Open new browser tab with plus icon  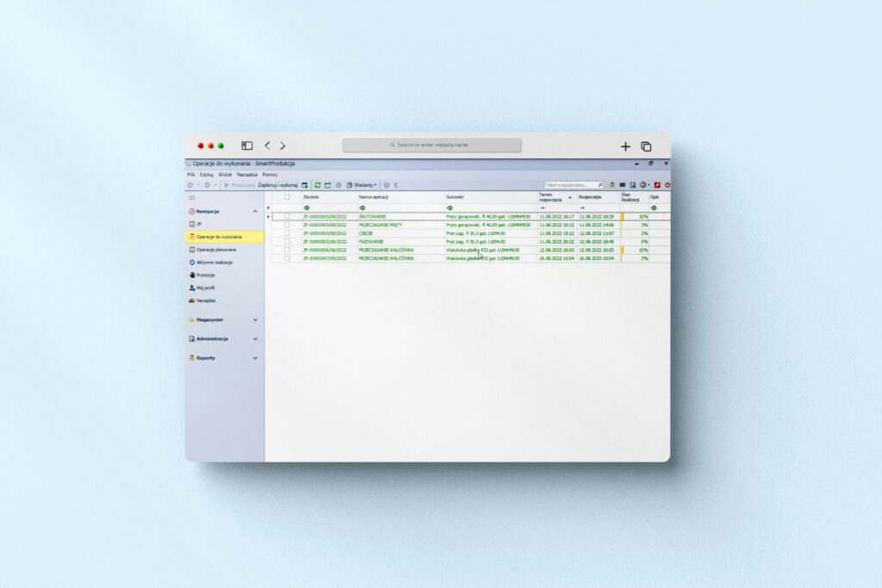[x=625, y=146]
